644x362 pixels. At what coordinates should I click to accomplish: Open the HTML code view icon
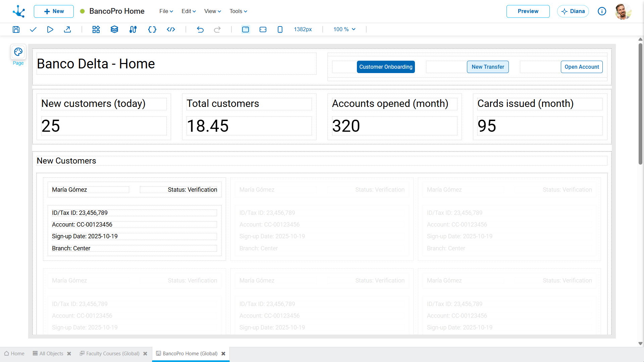tap(171, 29)
